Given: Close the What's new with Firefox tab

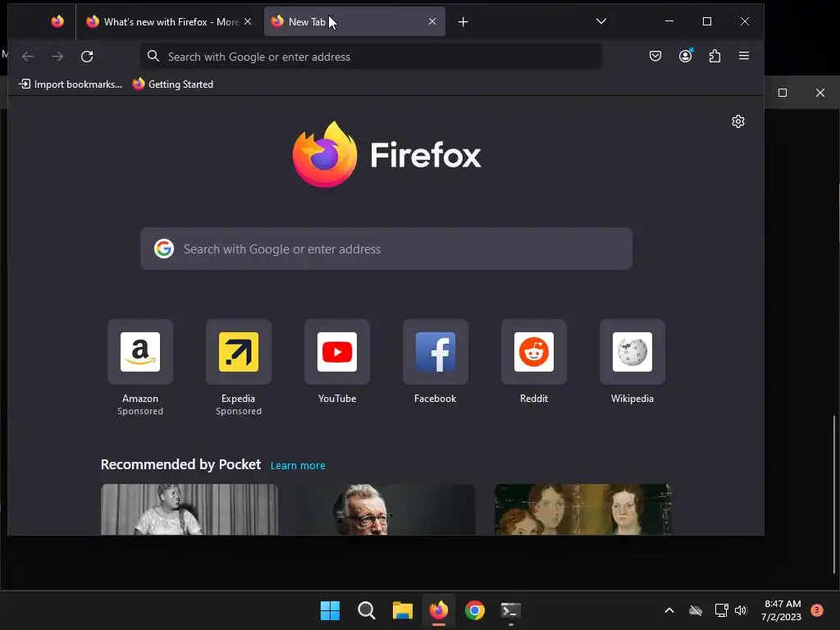Looking at the screenshot, I should tap(248, 21).
